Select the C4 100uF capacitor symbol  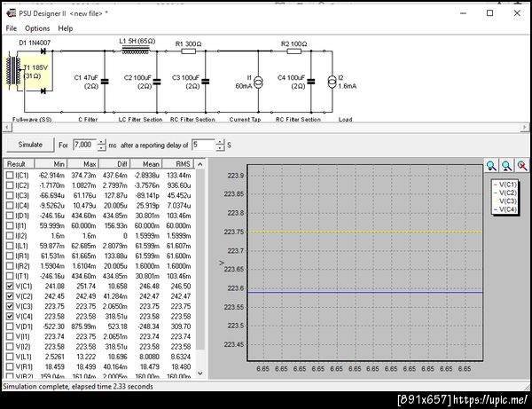point(311,82)
